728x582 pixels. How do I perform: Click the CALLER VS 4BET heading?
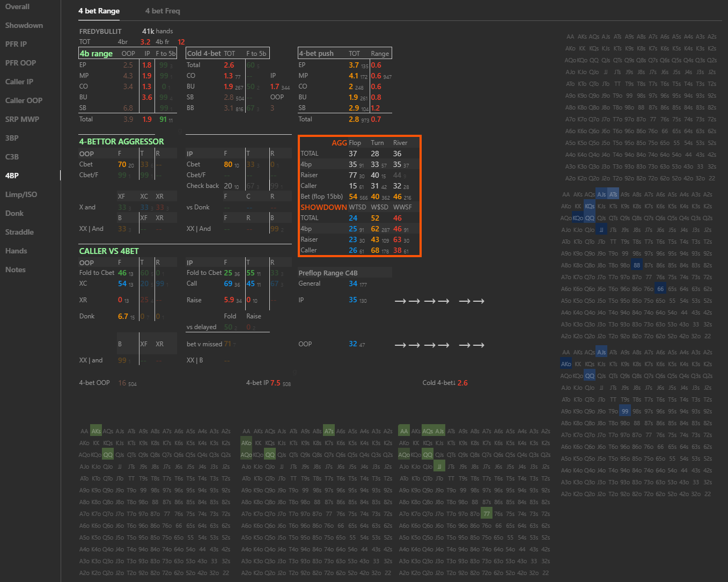click(109, 251)
